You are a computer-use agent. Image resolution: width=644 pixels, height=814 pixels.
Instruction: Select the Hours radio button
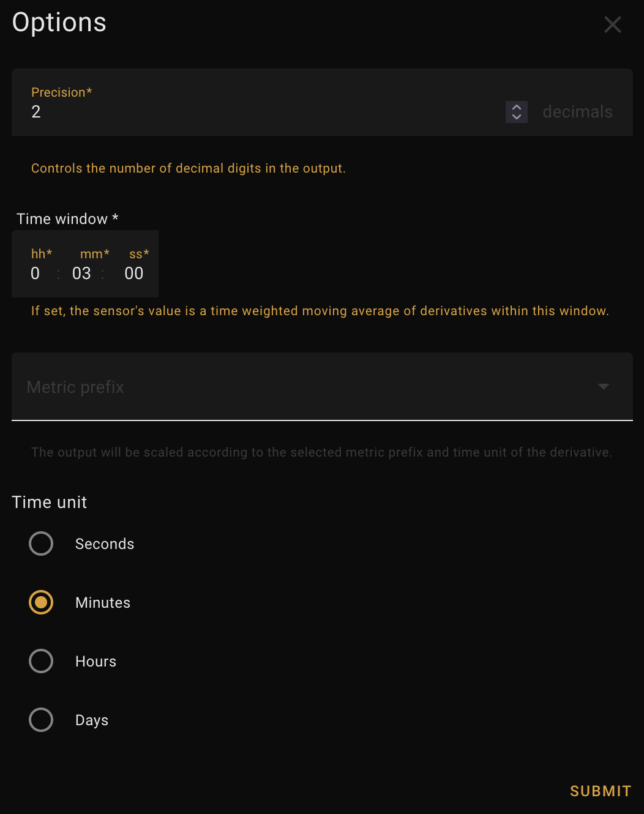pyautogui.click(x=41, y=661)
